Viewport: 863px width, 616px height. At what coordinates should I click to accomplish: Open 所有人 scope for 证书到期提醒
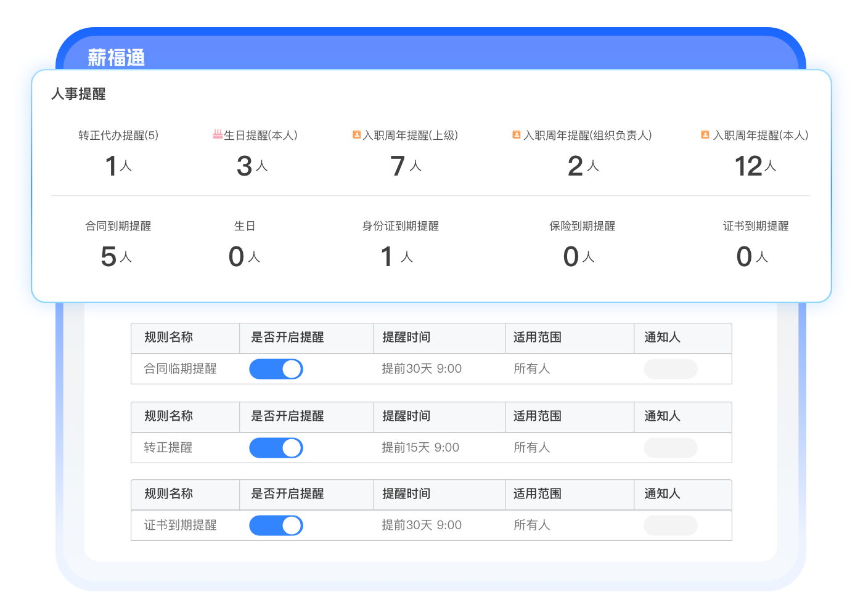coord(531,525)
